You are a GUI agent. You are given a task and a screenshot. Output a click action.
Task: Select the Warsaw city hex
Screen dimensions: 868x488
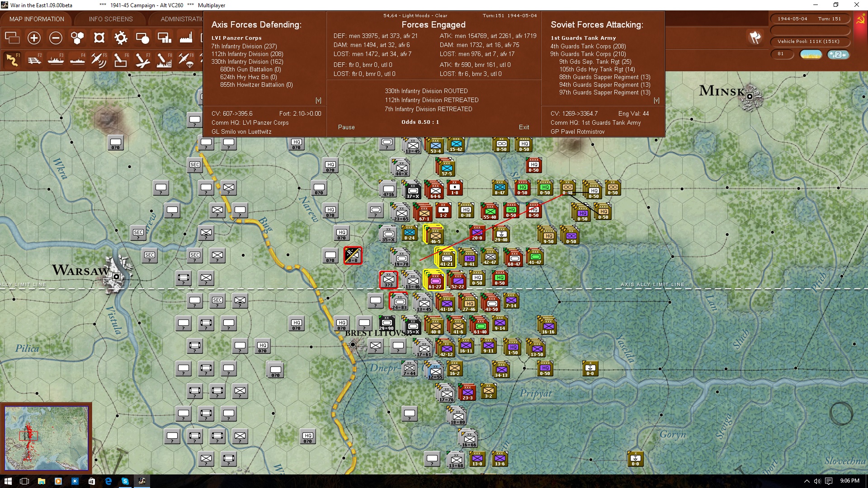click(x=116, y=277)
